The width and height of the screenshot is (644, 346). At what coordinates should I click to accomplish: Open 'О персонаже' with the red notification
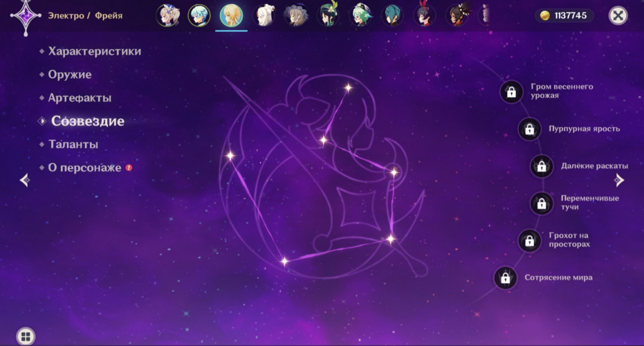[x=84, y=168]
